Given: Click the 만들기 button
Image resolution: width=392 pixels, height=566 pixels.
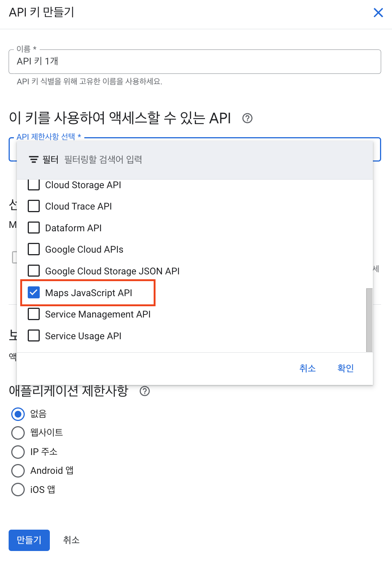Looking at the screenshot, I should (29, 540).
